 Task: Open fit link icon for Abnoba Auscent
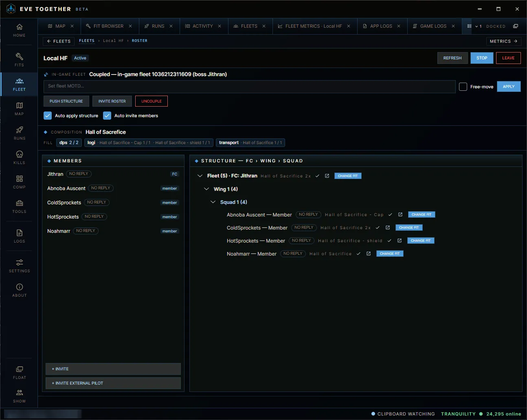(x=400, y=214)
